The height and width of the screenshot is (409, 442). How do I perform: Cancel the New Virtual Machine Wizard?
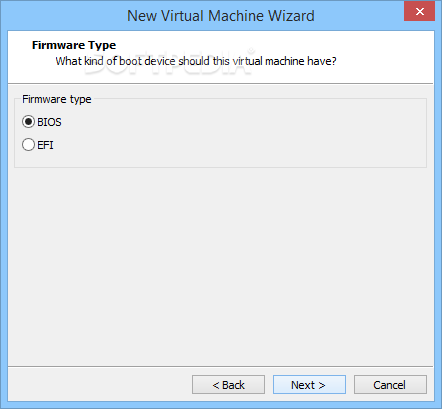coord(390,385)
